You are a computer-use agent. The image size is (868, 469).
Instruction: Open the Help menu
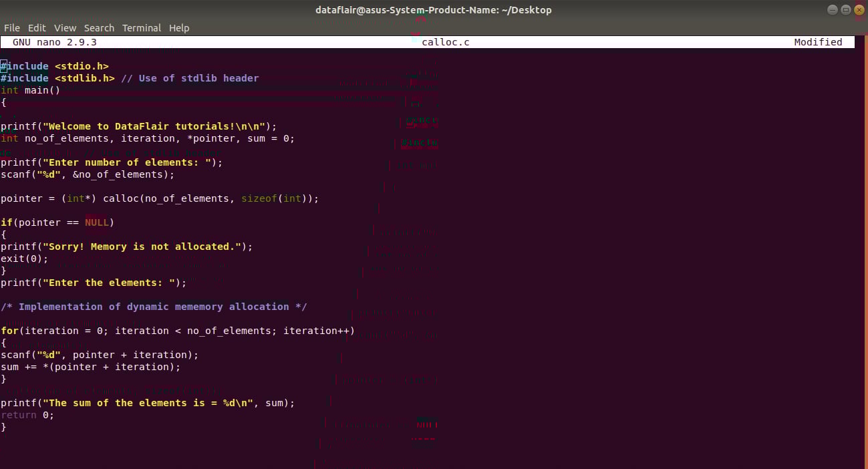179,27
